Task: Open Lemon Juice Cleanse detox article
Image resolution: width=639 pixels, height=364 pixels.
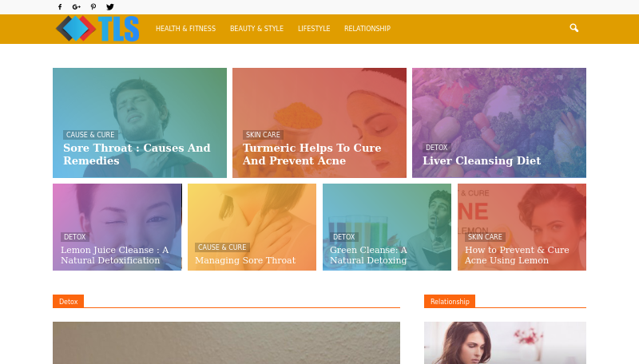Action: [114, 255]
